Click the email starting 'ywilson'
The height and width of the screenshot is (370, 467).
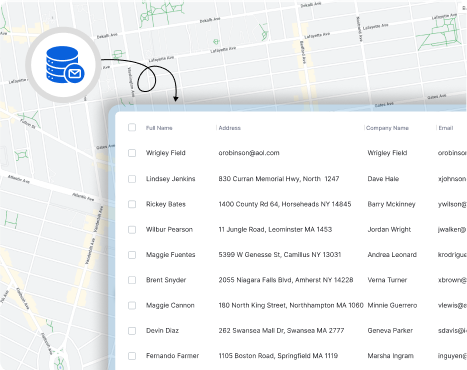452,204
